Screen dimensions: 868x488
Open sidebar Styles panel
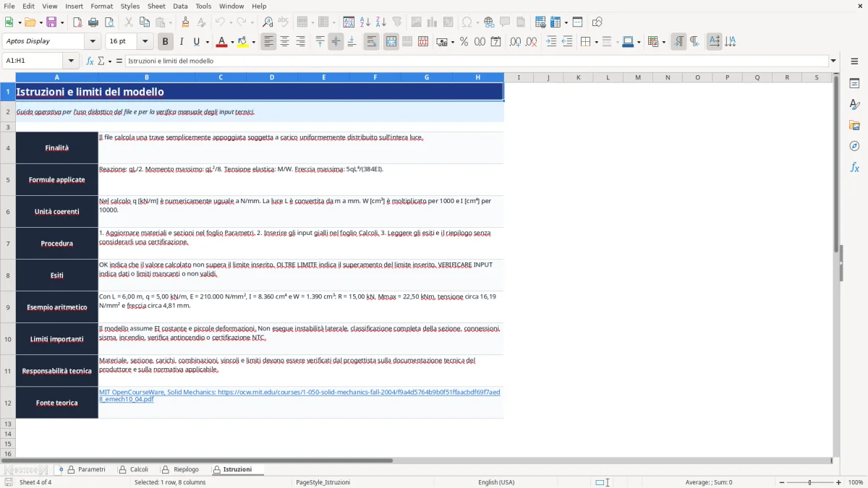point(854,105)
